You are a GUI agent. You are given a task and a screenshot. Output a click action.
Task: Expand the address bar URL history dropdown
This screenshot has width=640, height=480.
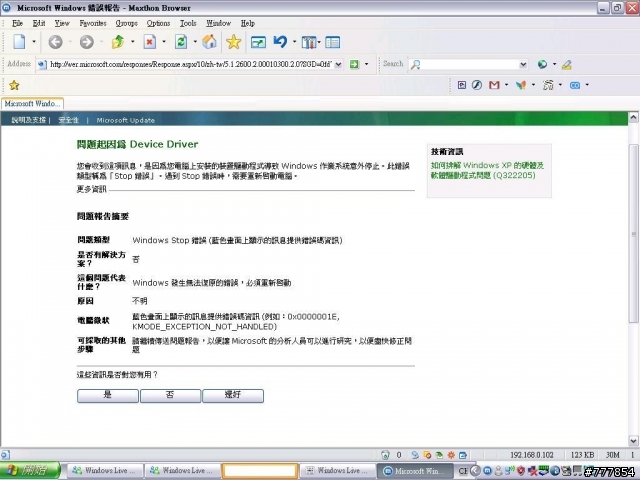click(x=338, y=64)
